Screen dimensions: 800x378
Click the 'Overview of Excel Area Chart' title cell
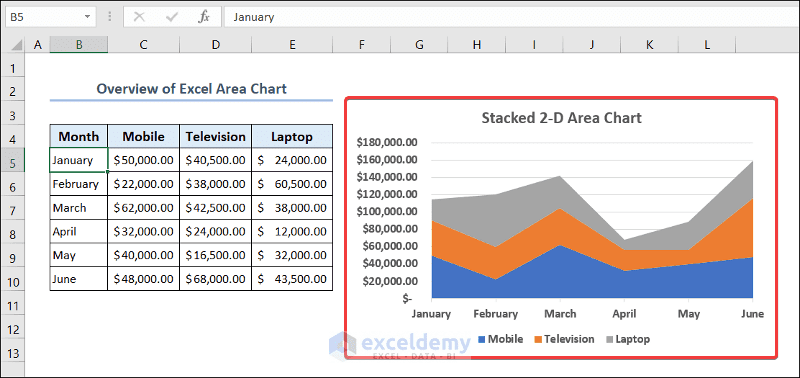click(x=191, y=89)
